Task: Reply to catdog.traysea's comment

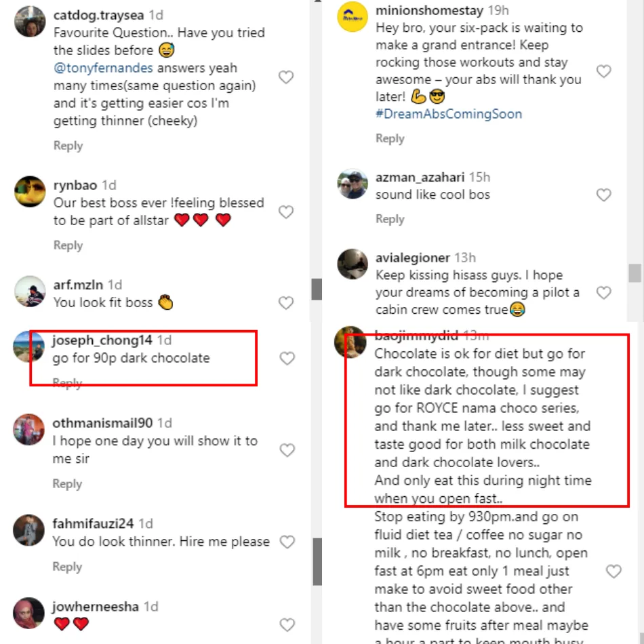Action: 68,146
